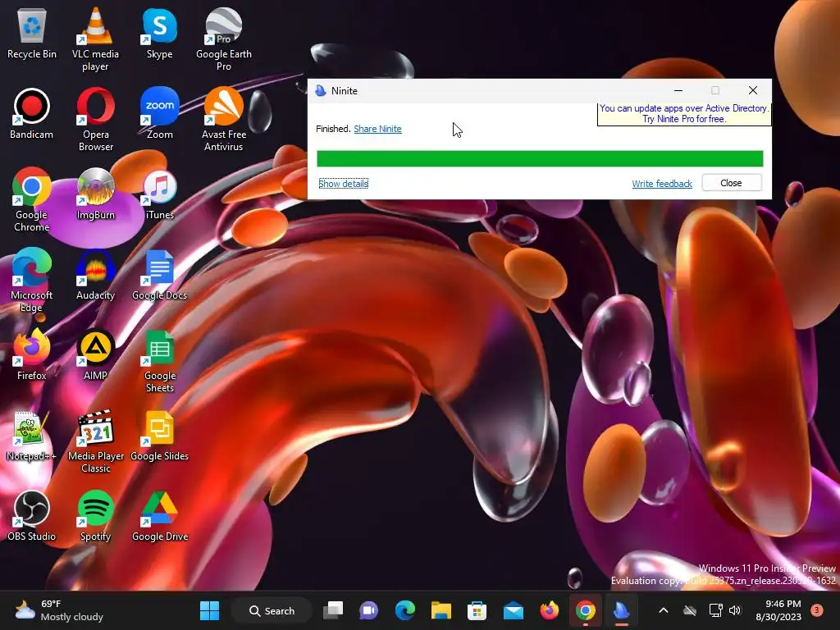Switch to Chrome on the taskbar
840x630 pixels.
click(x=586, y=610)
